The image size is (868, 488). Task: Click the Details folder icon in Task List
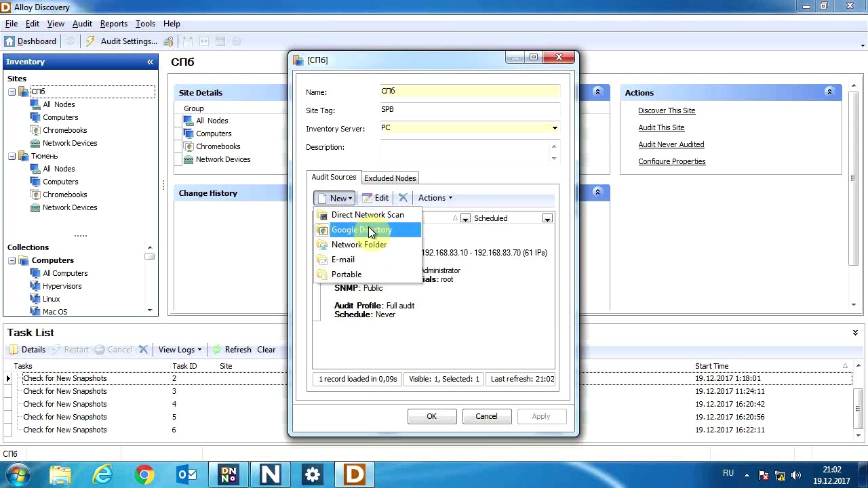[14, 350]
